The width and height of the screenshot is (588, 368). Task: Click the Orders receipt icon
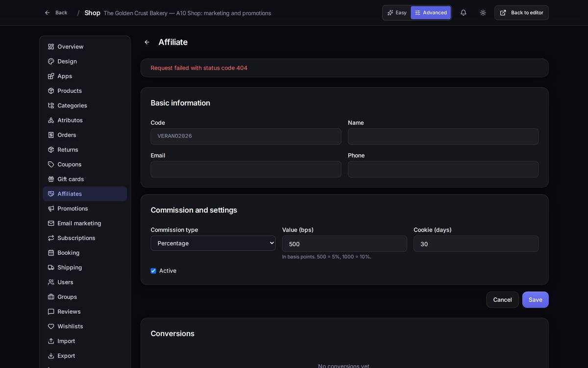coord(51,135)
